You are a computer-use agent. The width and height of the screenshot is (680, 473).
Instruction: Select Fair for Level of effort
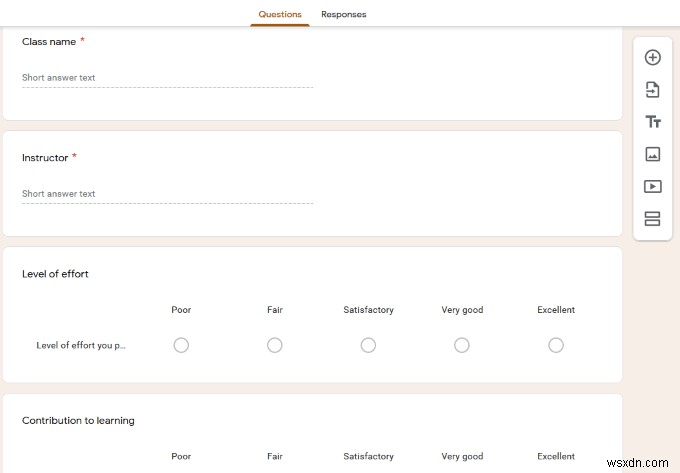click(275, 345)
